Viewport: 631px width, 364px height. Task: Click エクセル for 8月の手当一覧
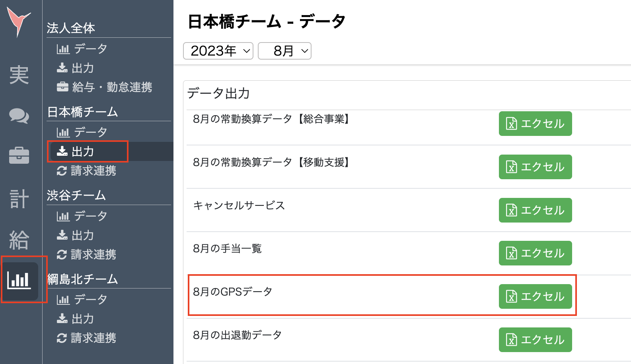pyautogui.click(x=535, y=253)
